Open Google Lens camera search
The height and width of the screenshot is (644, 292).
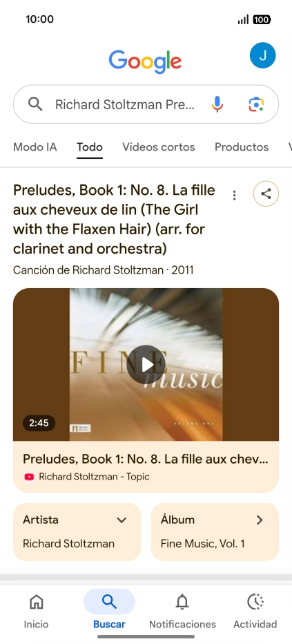coord(256,104)
